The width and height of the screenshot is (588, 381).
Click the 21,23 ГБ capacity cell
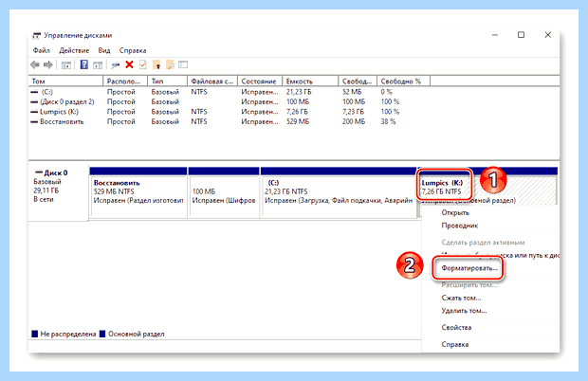pyautogui.click(x=299, y=92)
